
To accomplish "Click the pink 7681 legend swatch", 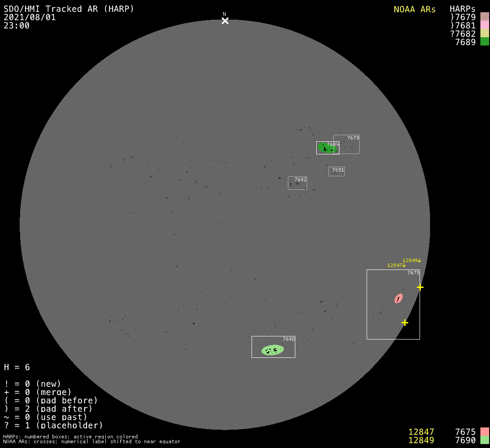I will pos(485,25).
